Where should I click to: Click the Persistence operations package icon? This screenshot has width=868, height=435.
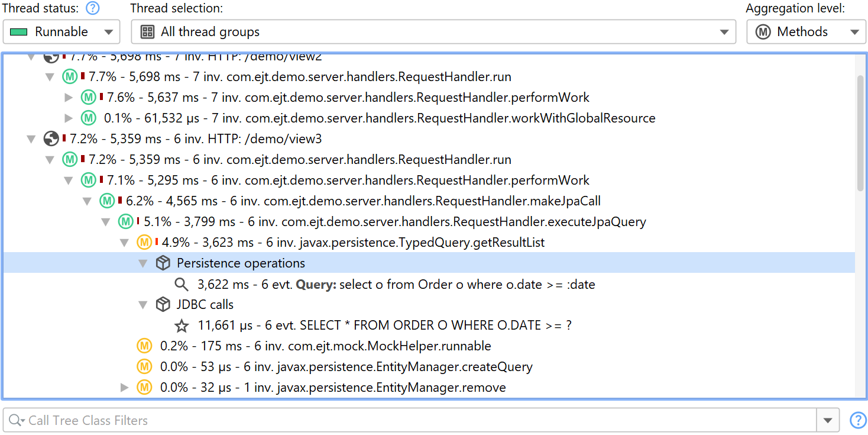pos(163,263)
